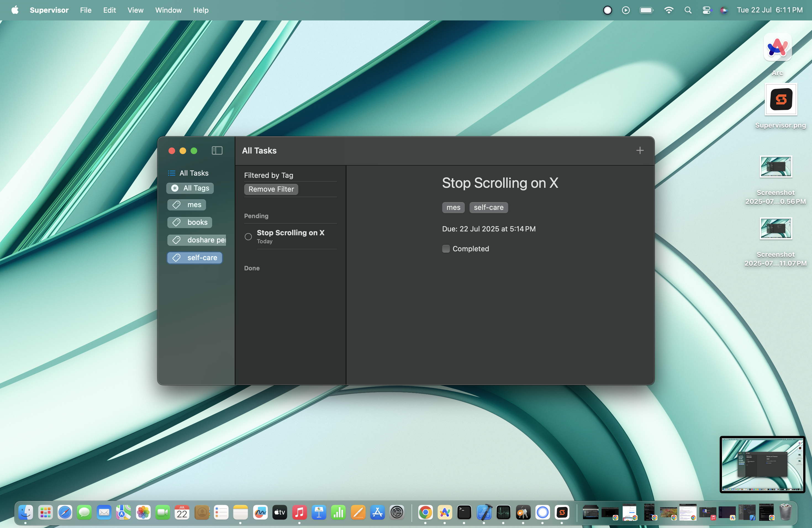Select the All Tags filter
Viewport: 812px width, 528px height.
click(190, 188)
